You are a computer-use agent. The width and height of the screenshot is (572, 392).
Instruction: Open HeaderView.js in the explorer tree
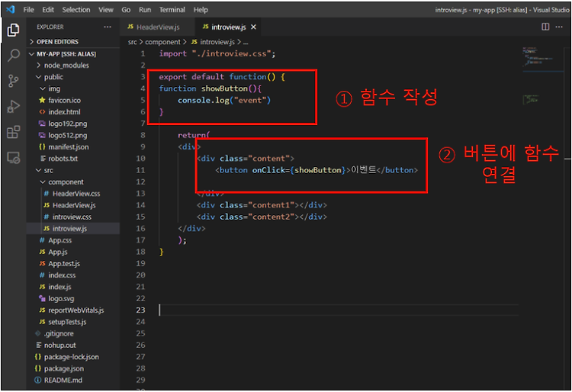coord(74,205)
